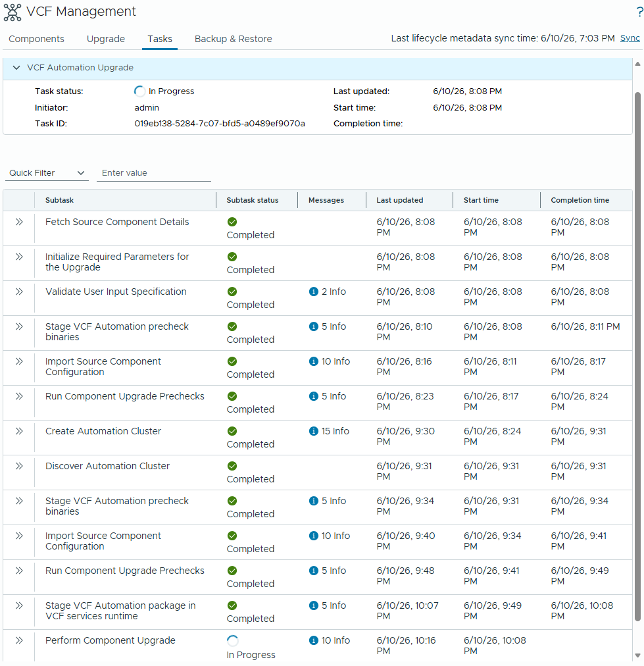The image size is (644, 666).
Task: Click the Start time column header
Action: [481, 200]
